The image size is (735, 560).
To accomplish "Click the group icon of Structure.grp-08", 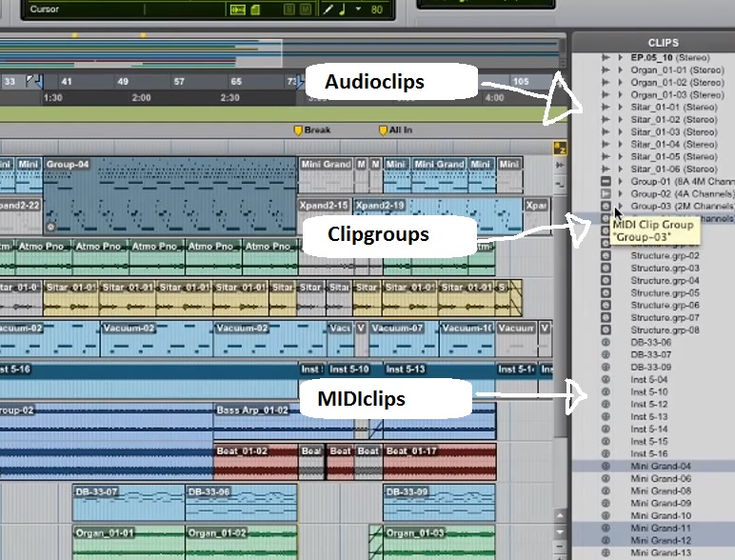I will pos(606,330).
